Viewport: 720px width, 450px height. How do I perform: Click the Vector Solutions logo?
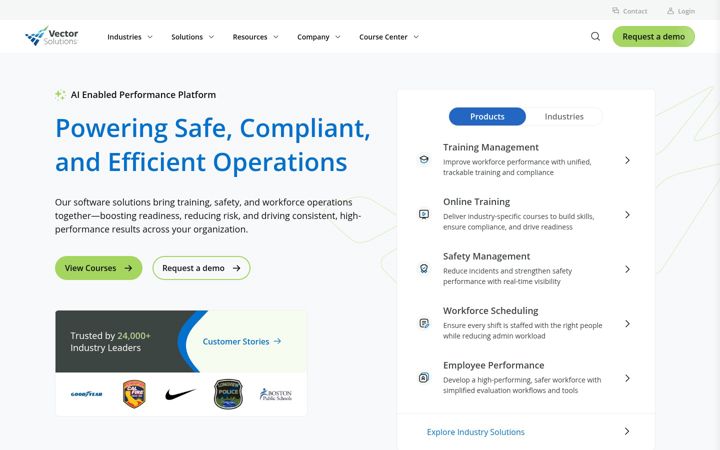pyautogui.click(x=51, y=36)
